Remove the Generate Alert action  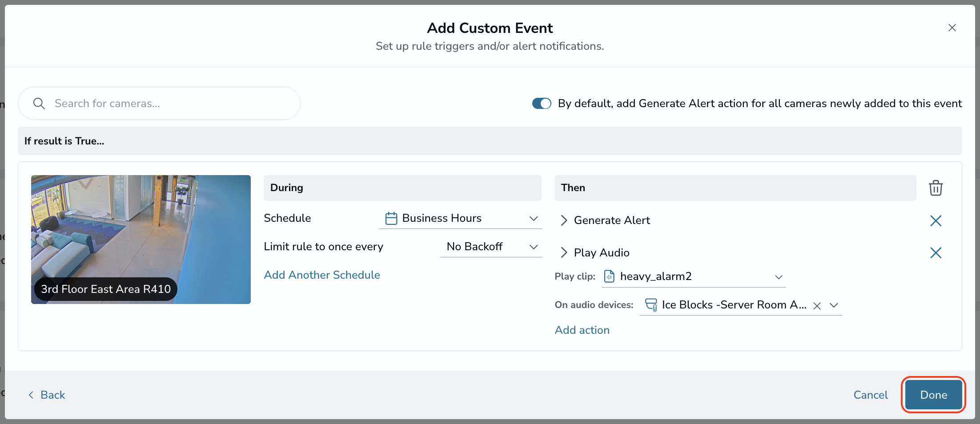coord(936,220)
